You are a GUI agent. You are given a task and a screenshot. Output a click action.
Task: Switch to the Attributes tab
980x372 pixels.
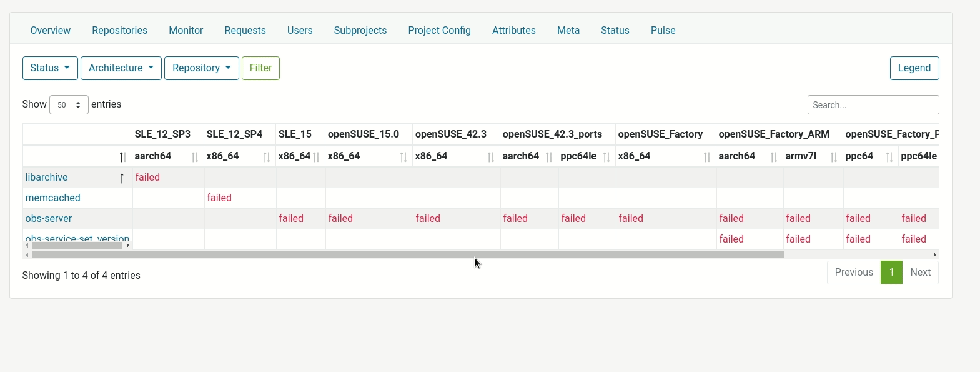(x=514, y=30)
